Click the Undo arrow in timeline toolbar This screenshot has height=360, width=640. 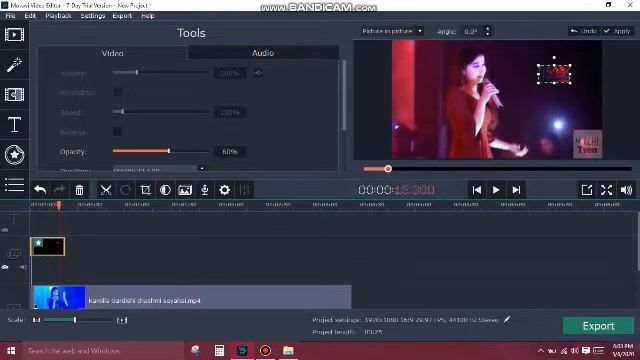40,190
